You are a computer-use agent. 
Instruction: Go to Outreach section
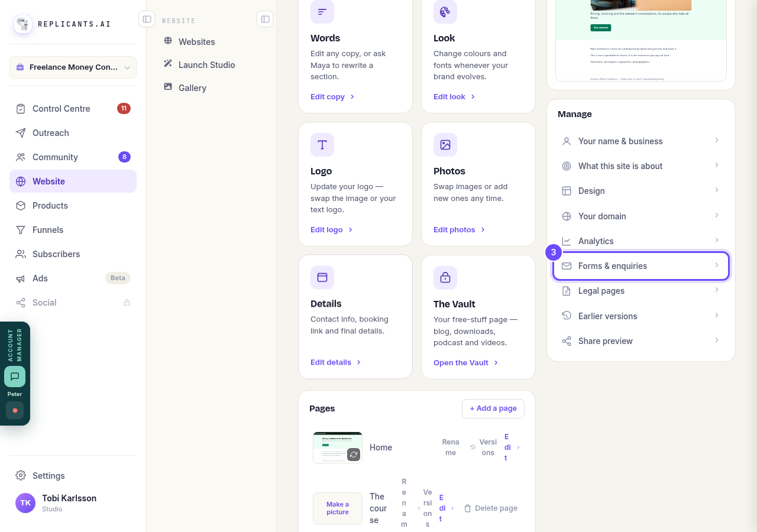73,133
